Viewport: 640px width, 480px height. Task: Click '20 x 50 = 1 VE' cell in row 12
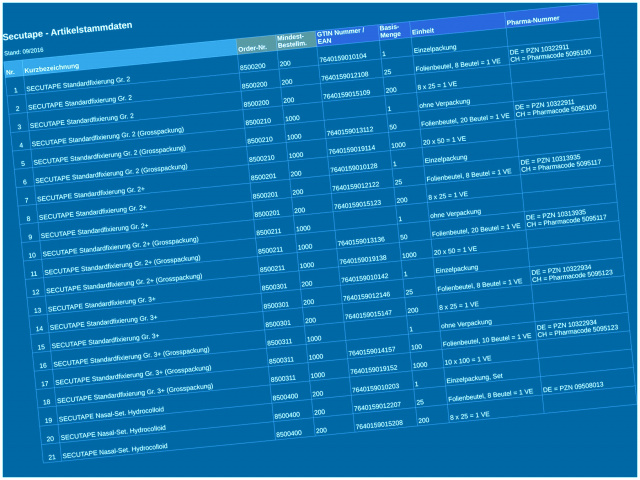point(455,250)
